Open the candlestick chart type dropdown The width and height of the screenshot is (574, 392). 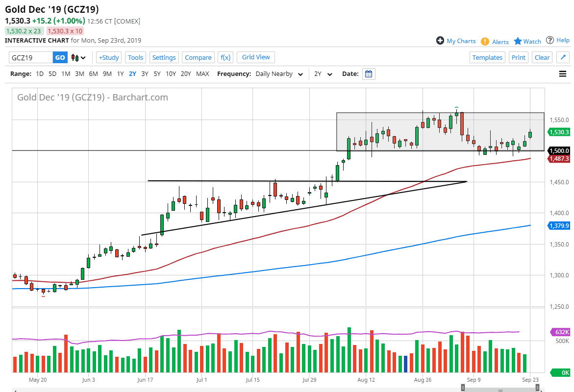[x=78, y=57]
